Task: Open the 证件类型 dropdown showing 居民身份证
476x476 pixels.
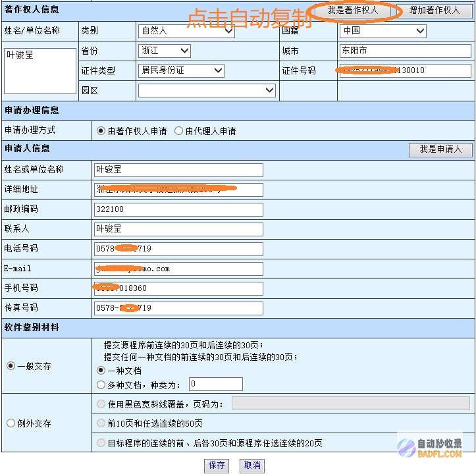Action: click(181, 70)
